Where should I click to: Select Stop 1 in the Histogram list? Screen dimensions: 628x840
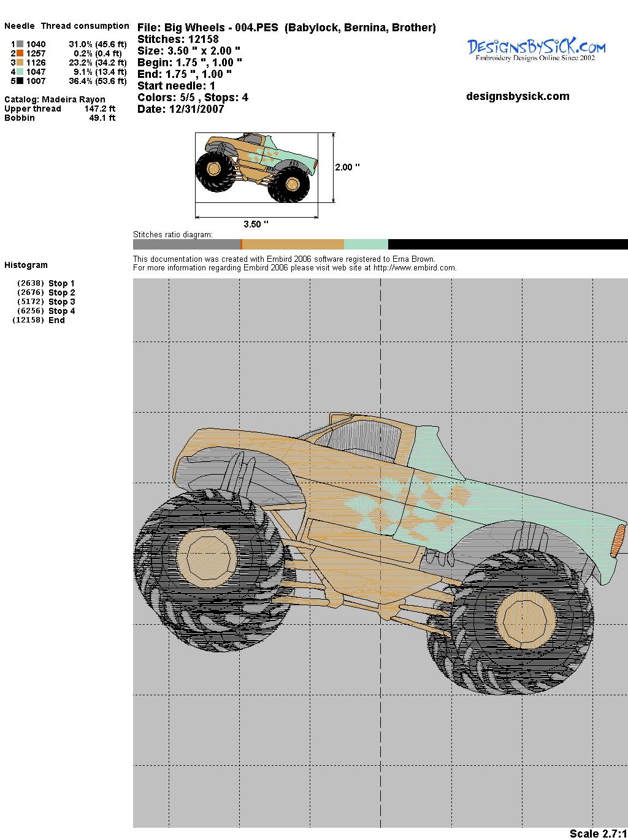tap(61, 283)
